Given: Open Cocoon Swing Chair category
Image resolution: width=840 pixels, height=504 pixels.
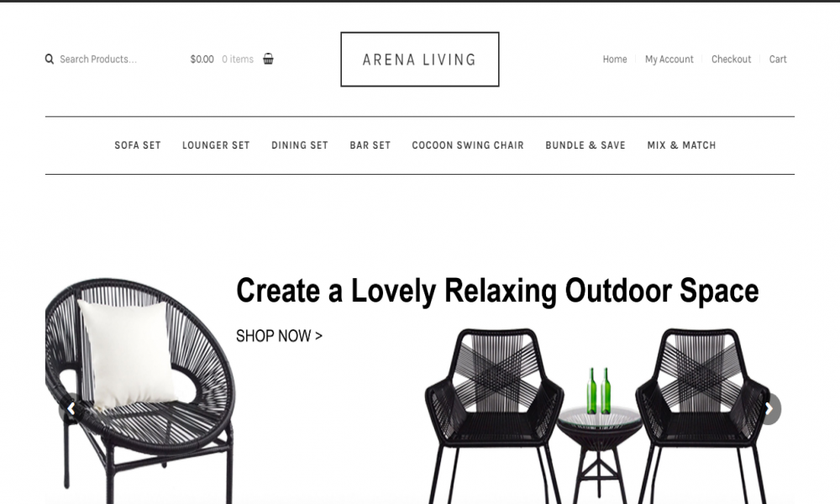Looking at the screenshot, I should pyautogui.click(x=468, y=145).
